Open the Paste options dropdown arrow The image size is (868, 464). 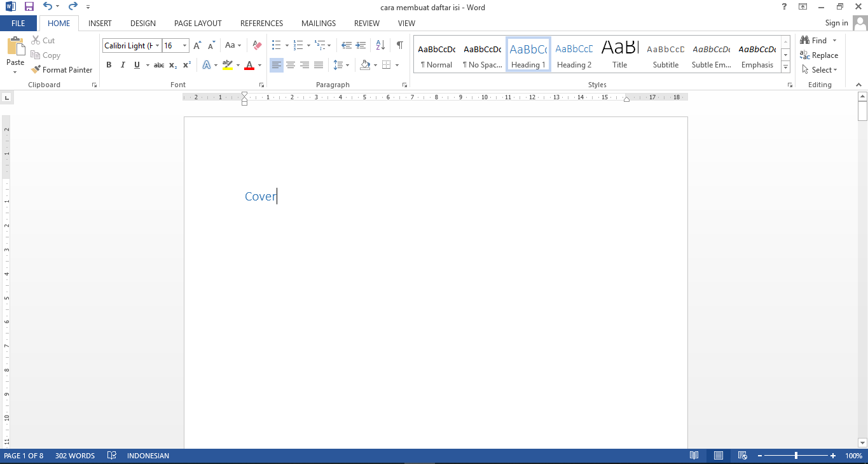[x=15, y=71]
